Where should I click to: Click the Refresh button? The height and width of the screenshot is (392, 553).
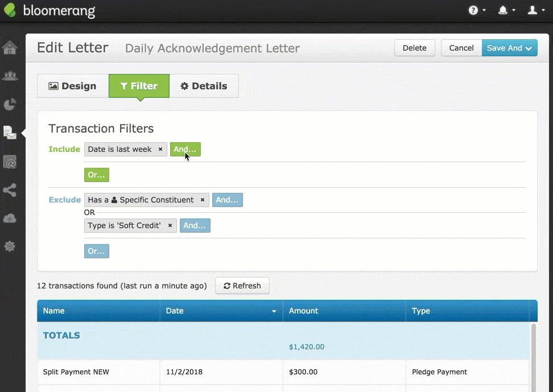pyautogui.click(x=242, y=286)
